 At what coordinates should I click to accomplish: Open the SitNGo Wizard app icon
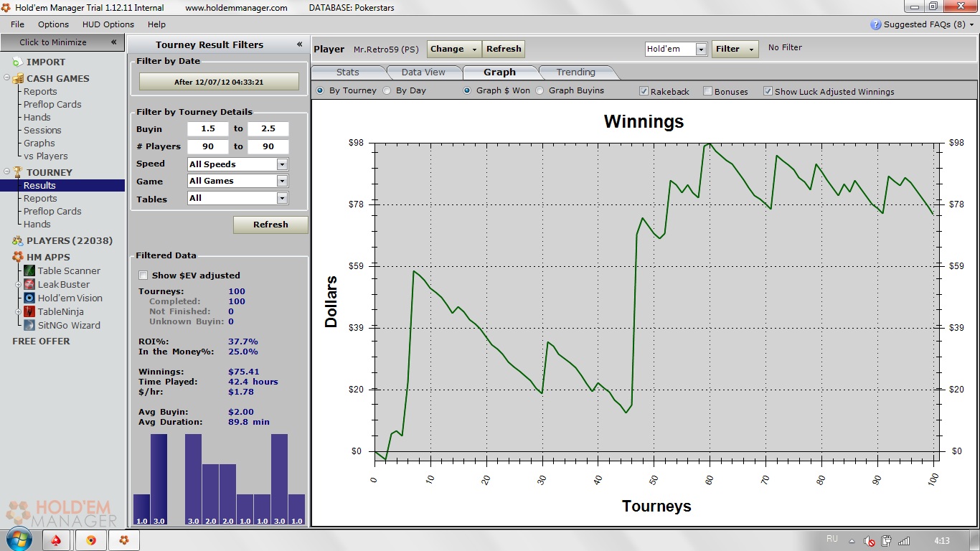pos(29,325)
